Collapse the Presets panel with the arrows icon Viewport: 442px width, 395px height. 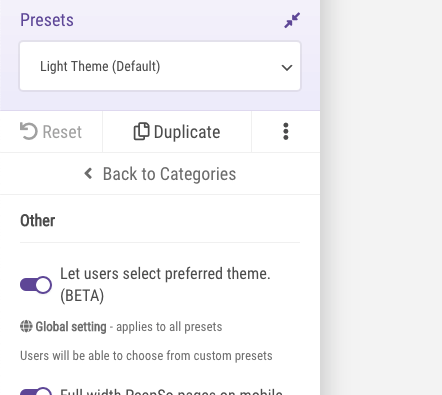tap(292, 20)
